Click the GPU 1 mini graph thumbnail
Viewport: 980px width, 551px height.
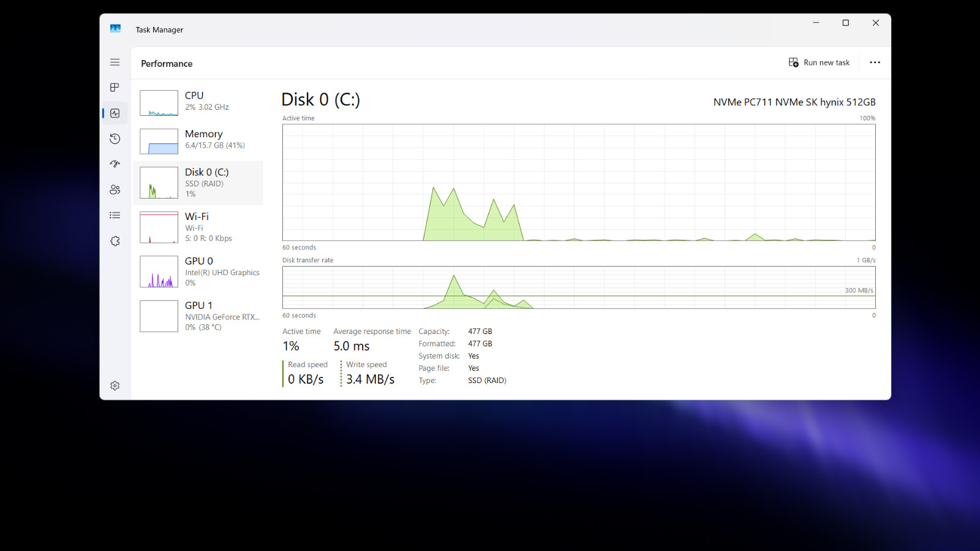159,316
